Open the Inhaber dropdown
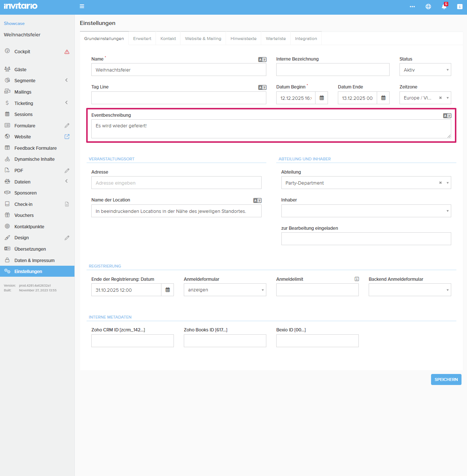The width and height of the screenshot is (467, 476). pyautogui.click(x=366, y=211)
